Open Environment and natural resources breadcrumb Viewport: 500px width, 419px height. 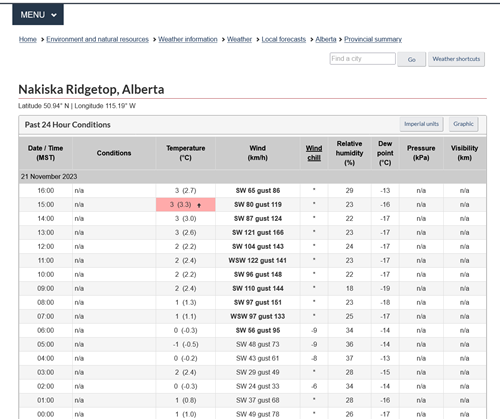tap(97, 39)
